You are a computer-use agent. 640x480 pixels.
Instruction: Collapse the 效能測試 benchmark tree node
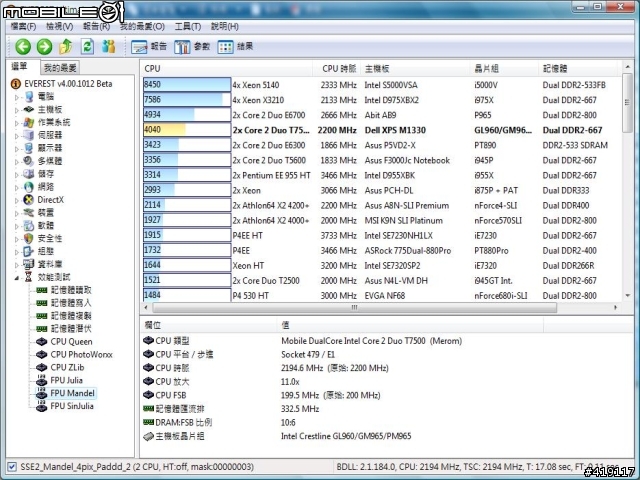(17, 278)
